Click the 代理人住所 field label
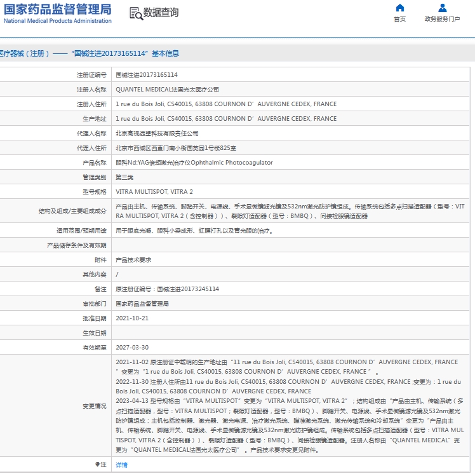The height and width of the screenshot is (476, 475). [x=91, y=148]
